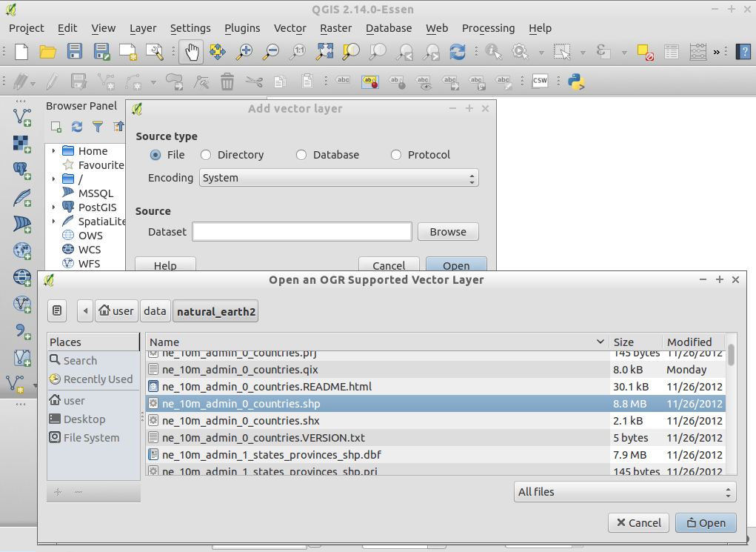Open project with the yellow folder icon
The width and height of the screenshot is (756, 552).
click(x=47, y=52)
